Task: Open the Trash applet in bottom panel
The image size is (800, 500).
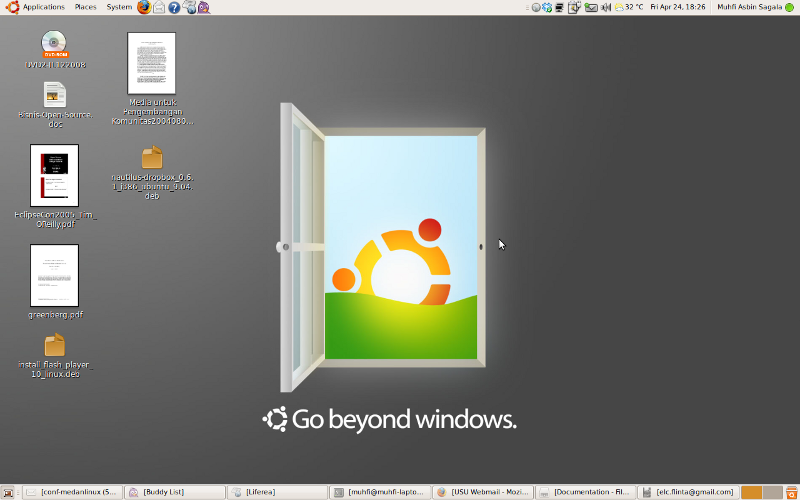Action: point(792,492)
